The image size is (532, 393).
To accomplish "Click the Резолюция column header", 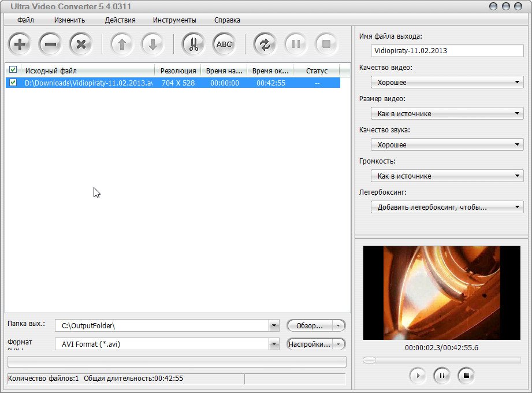I will click(x=178, y=71).
